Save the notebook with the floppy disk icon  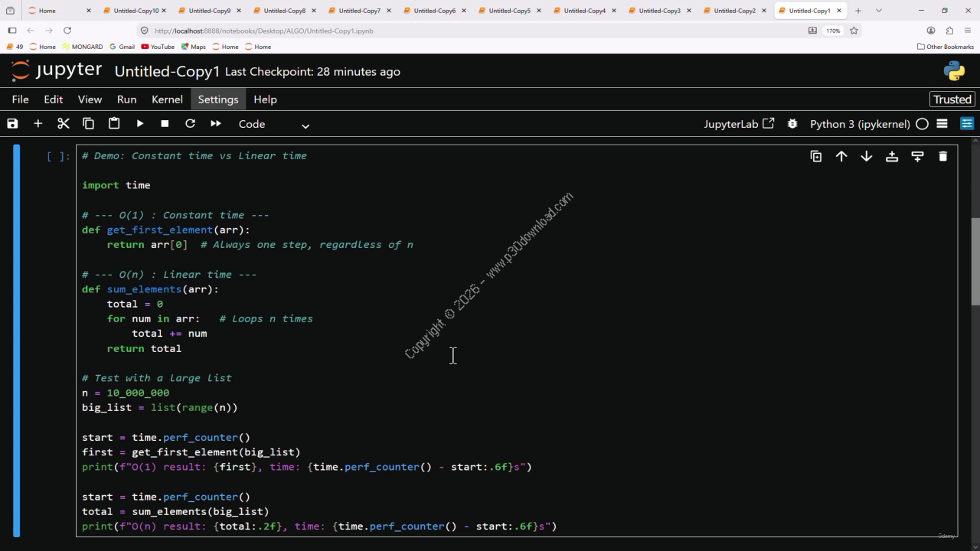pos(12,123)
